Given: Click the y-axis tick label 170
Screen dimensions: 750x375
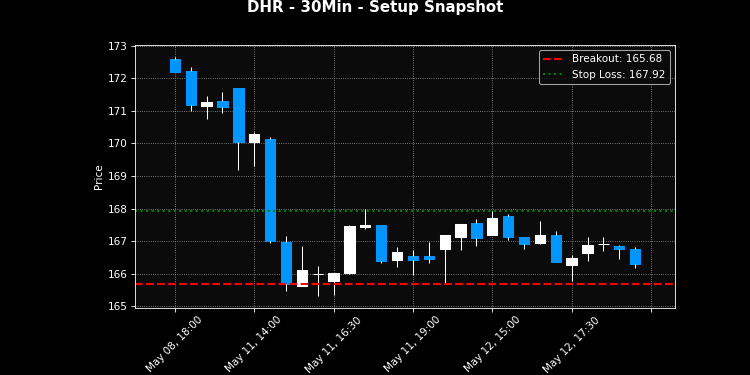Looking at the screenshot, I should 117,143.
